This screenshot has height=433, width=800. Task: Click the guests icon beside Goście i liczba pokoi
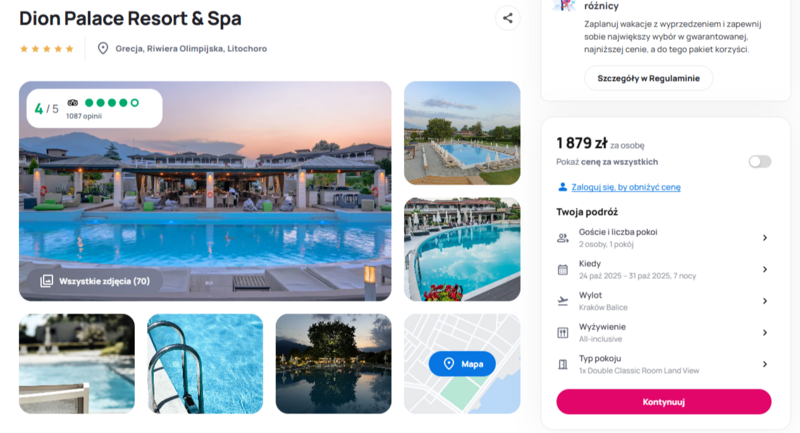563,238
